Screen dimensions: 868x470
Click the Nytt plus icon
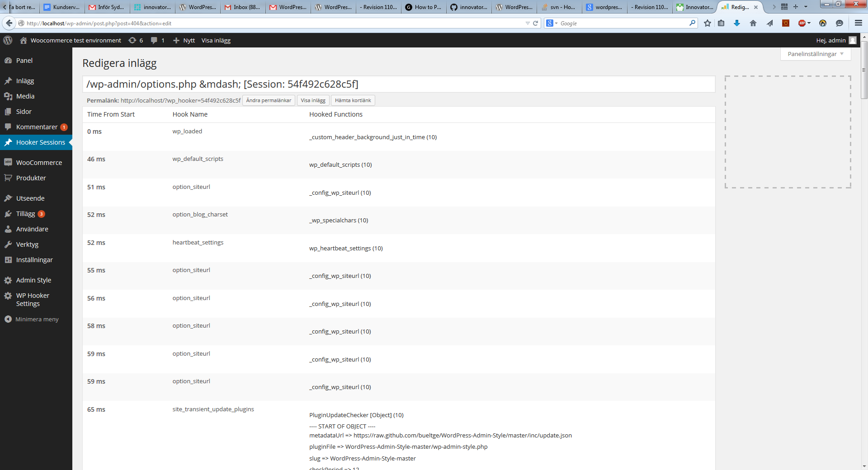click(176, 40)
